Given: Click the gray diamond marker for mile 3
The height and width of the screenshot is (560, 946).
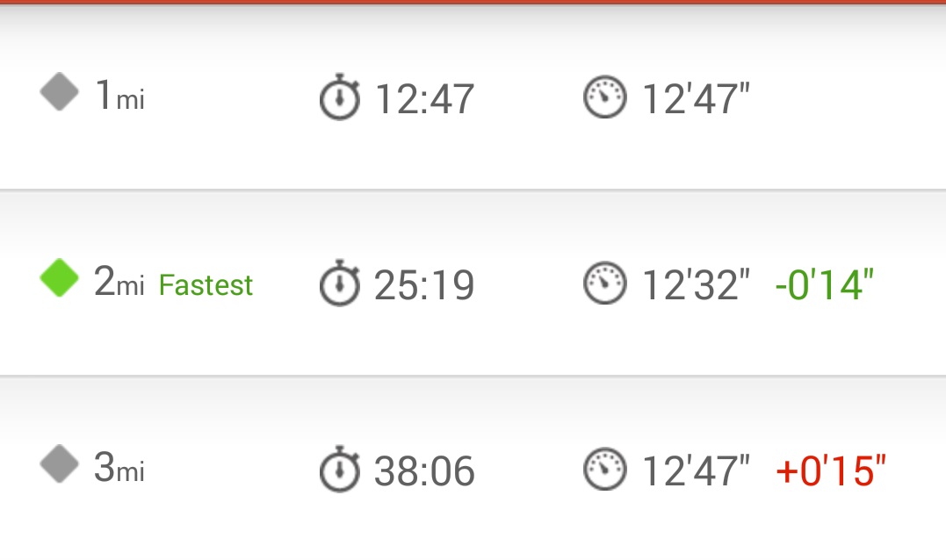Looking at the screenshot, I should pos(60,465).
